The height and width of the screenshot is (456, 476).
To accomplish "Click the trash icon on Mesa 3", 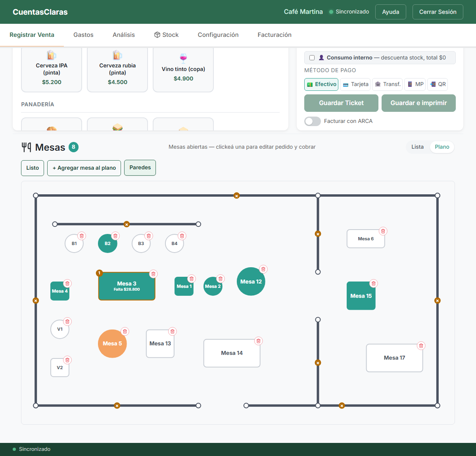I will [154, 274].
